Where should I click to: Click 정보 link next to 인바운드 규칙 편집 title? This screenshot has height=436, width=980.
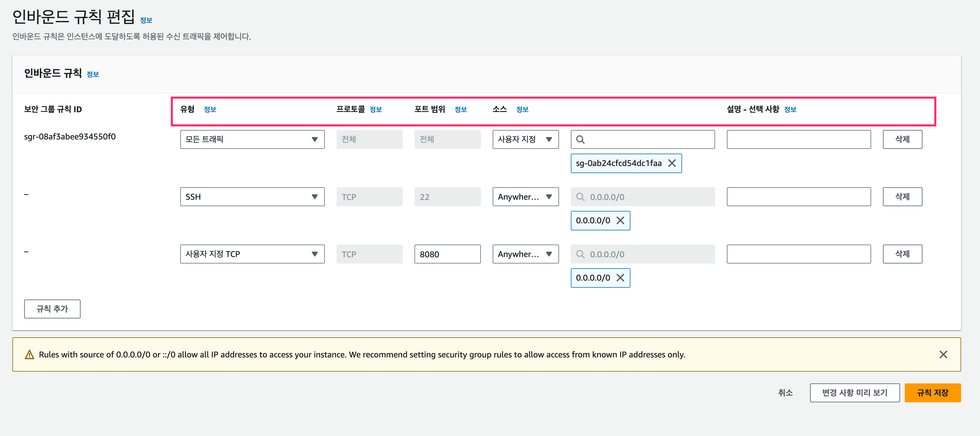coord(146,20)
